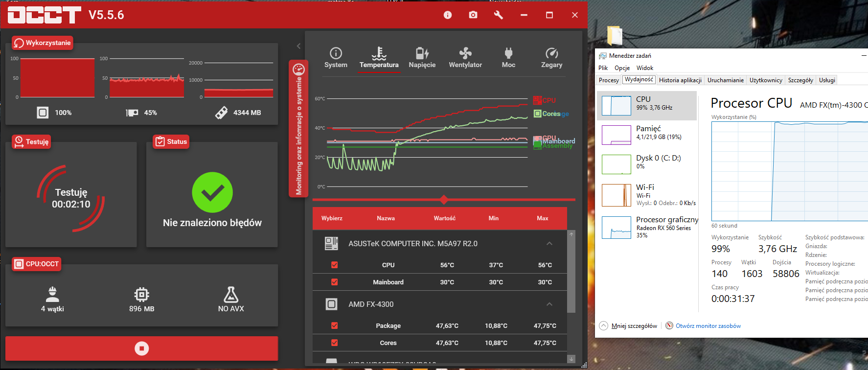Select CPU performance item in Task Manager
868x370 pixels.
[x=647, y=106]
